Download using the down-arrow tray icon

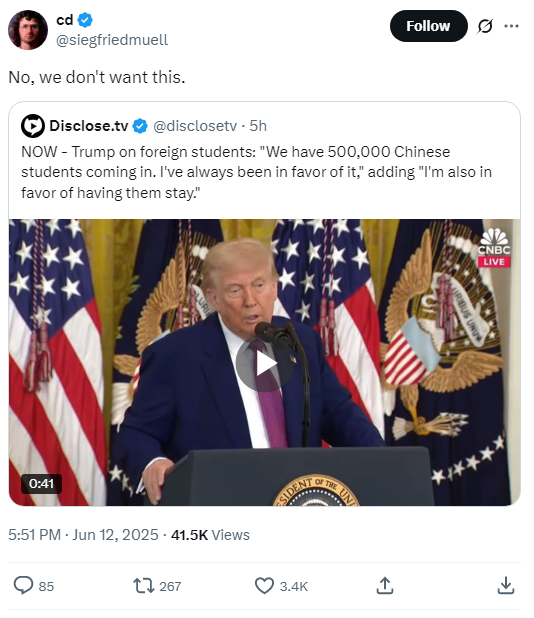506,585
